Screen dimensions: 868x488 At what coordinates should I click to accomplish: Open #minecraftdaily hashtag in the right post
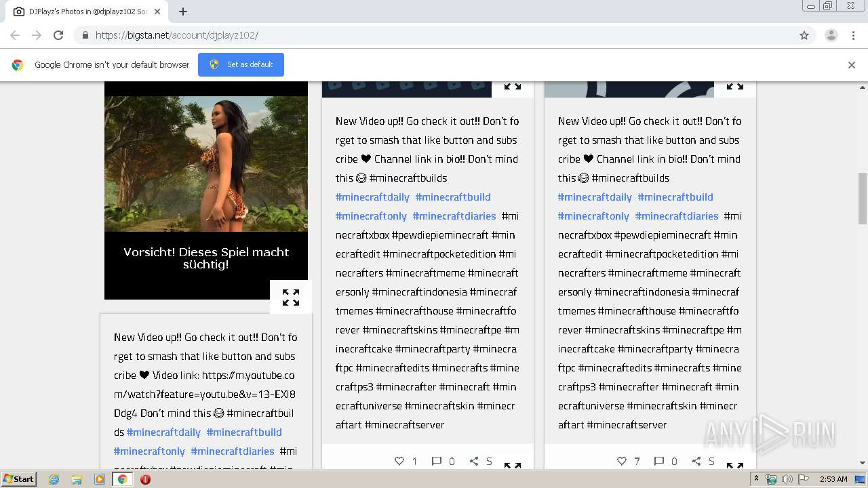595,197
